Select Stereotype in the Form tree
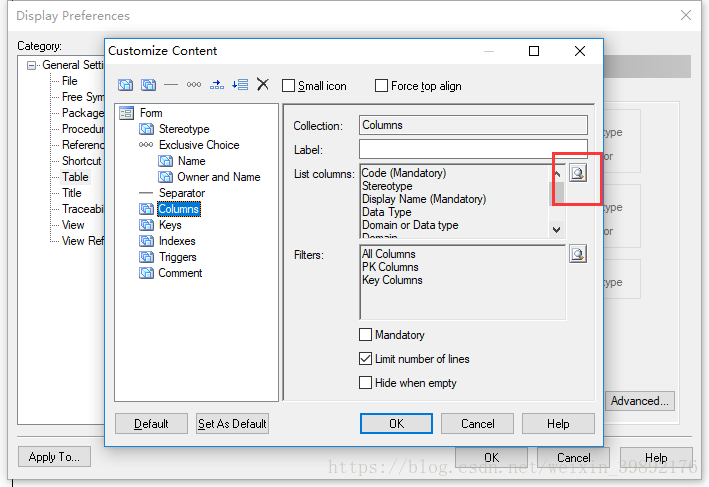 tap(184, 129)
